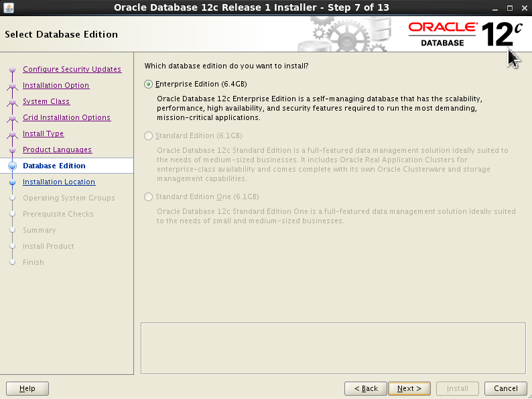The image size is (532, 399).
Task: Maximize the installer window
Action: 510,8
